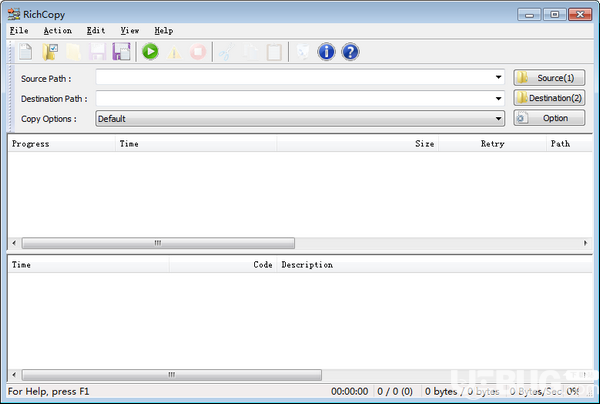Expand the Destination Path dropdown arrow
Viewport: 600px width, 404px height.
pos(498,98)
